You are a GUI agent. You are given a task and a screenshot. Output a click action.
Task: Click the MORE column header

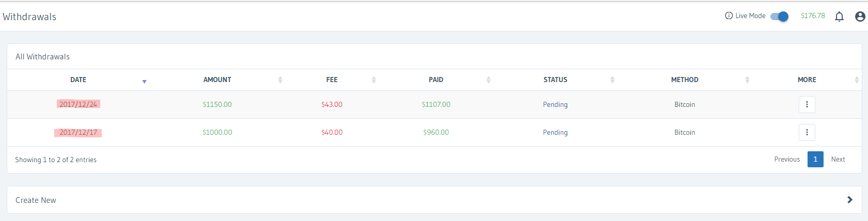[x=807, y=80]
